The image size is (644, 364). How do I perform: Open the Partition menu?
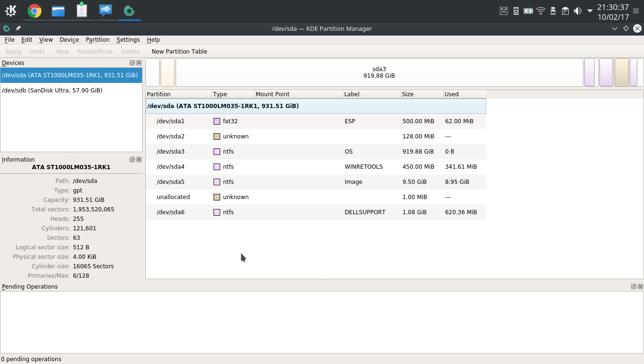coord(98,40)
